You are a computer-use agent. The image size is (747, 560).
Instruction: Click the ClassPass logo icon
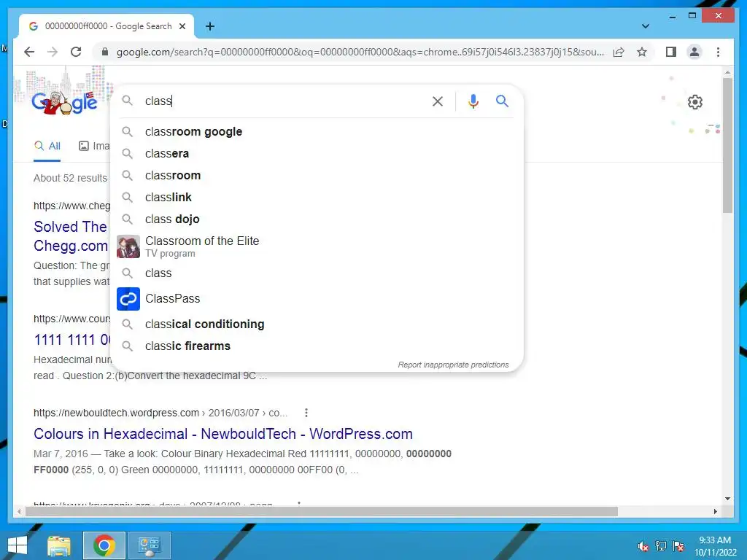pyautogui.click(x=128, y=298)
